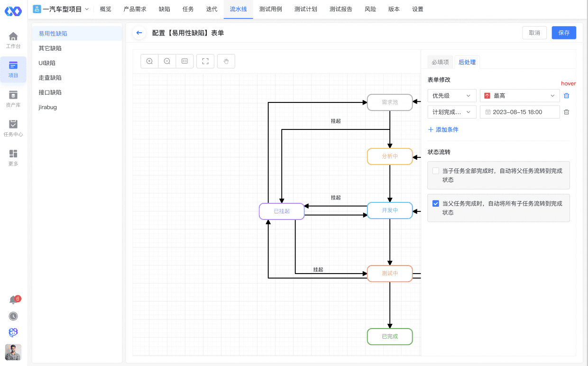Select the hand pan tool
The width and height of the screenshot is (588, 366).
pos(226,61)
